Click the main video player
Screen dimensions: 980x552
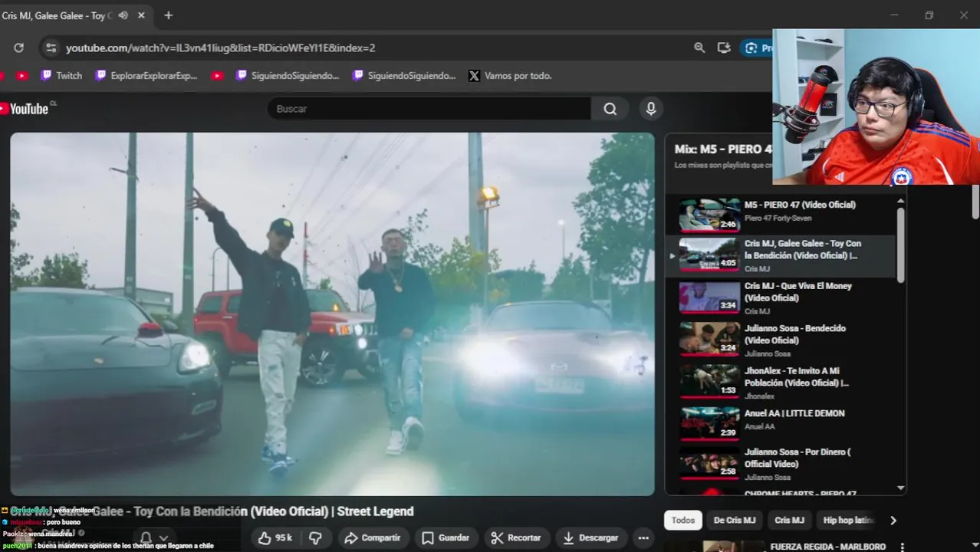coord(332,314)
